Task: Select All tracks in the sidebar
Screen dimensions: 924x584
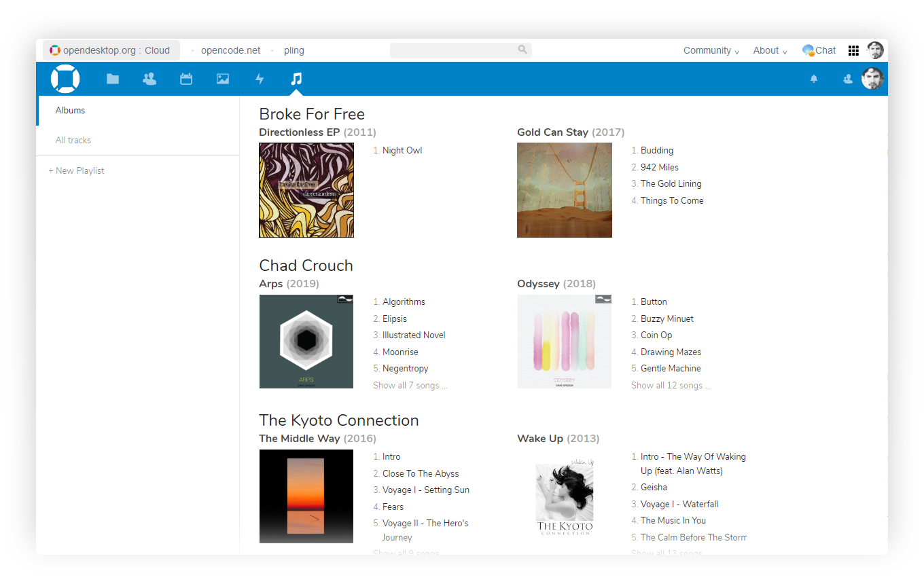Action: point(138,140)
